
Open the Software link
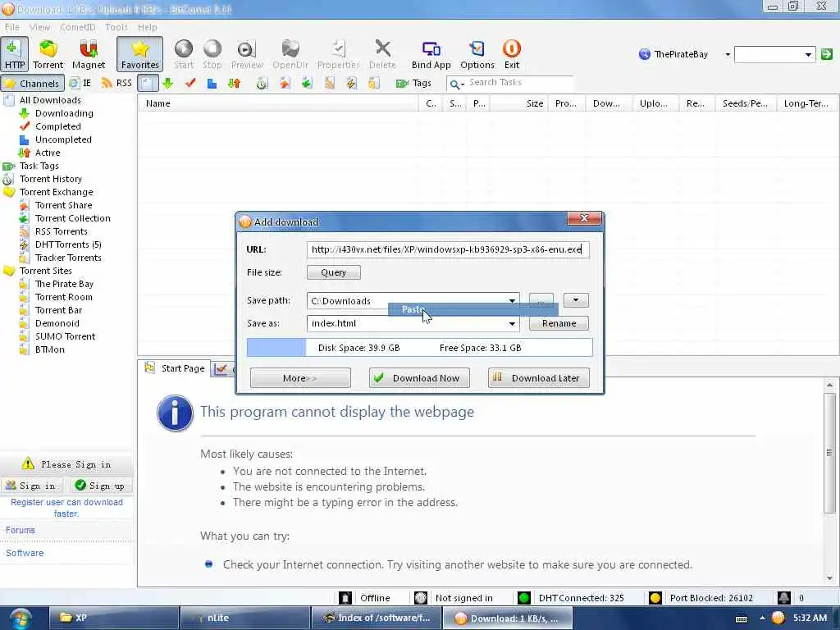[x=25, y=553]
